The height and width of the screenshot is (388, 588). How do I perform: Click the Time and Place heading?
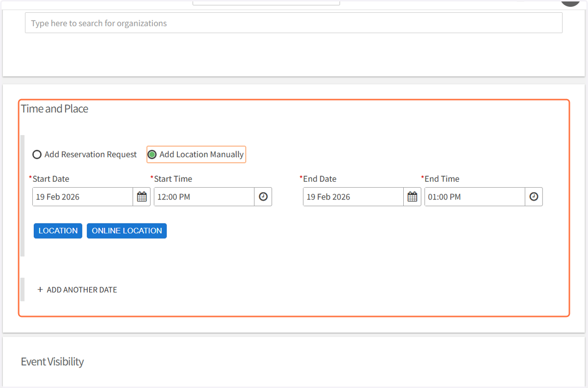[54, 109]
